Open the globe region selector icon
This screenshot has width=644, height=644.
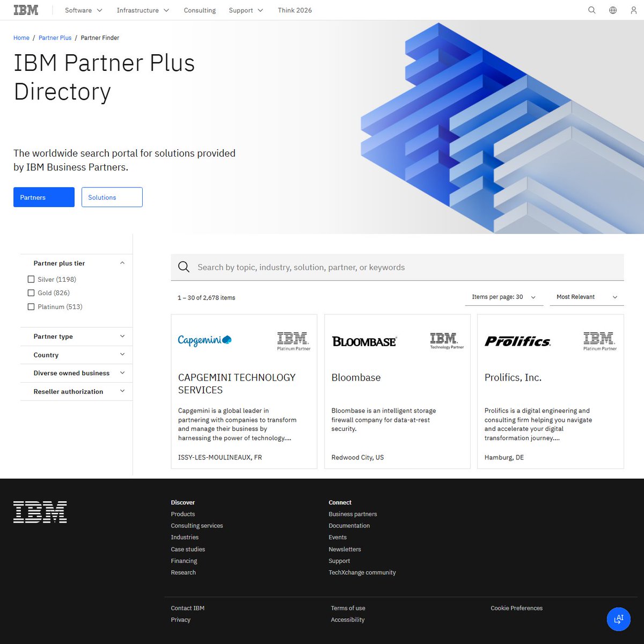613,10
